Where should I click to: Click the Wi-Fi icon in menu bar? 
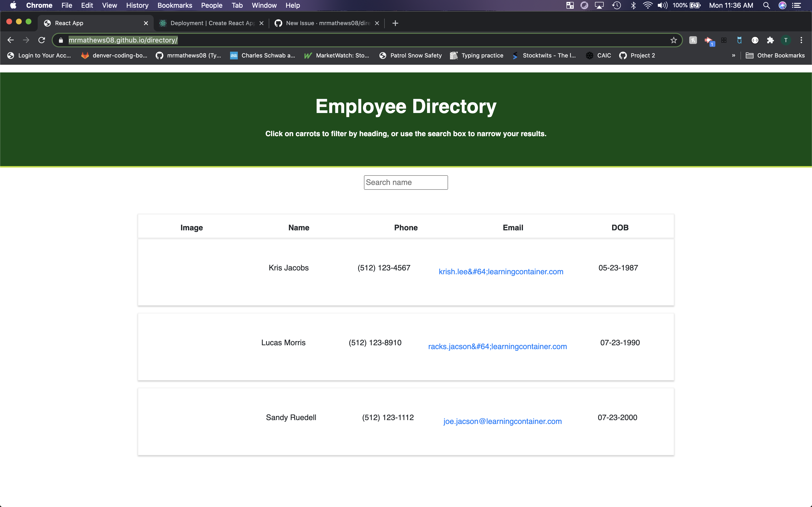[x=648, y=5]
